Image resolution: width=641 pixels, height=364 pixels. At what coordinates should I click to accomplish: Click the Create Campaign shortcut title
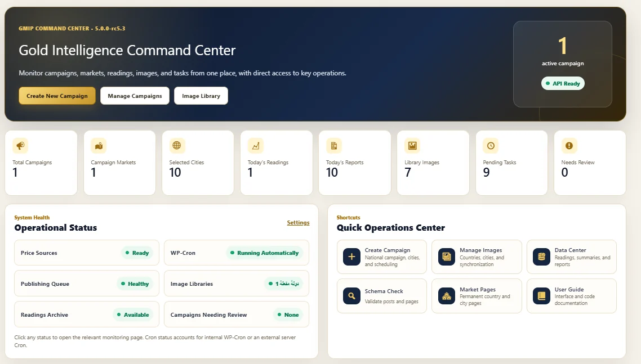(x=387, y=250)
